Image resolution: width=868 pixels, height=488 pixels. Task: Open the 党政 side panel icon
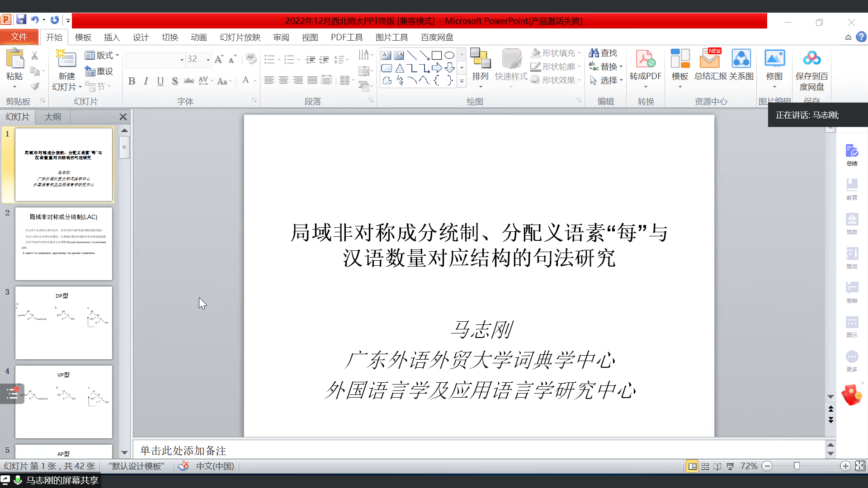(x=852, y=224)
